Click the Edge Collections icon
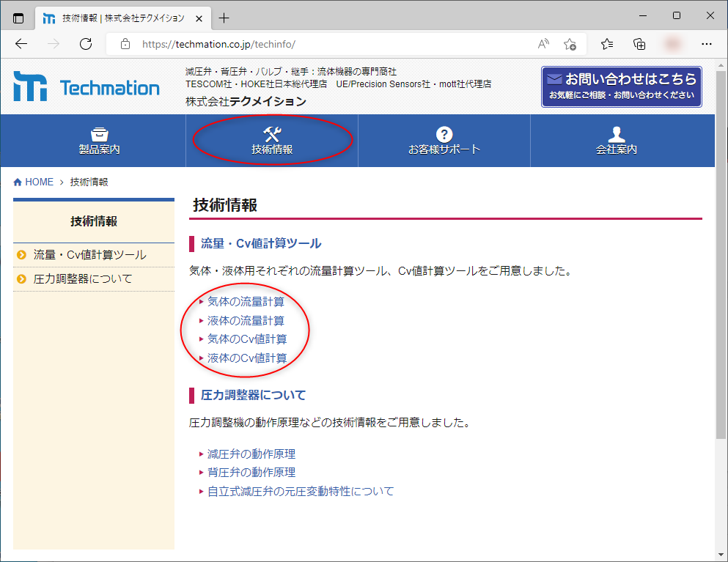Screen dimensions: 728x562 (x=639, y=44)
